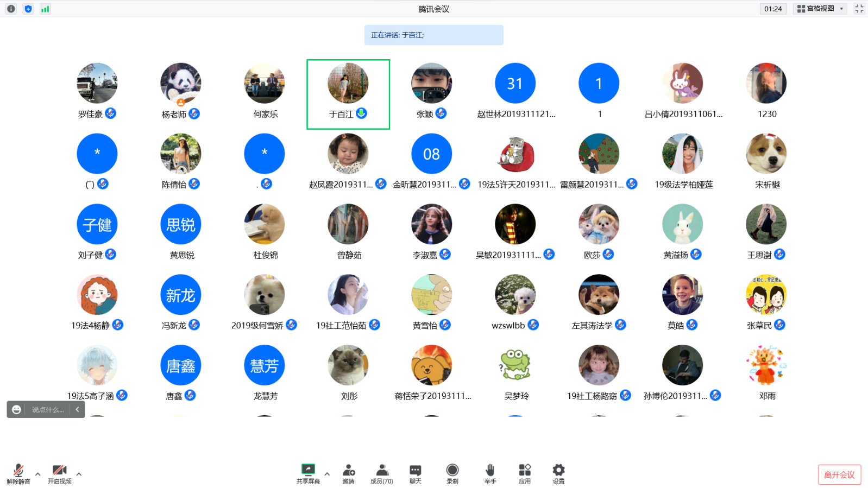This screenshot has height=488, width=868.
Task: Click the Share Screen (共享屏幕) button
Action: pyautogui.click(x=308, y=473)
